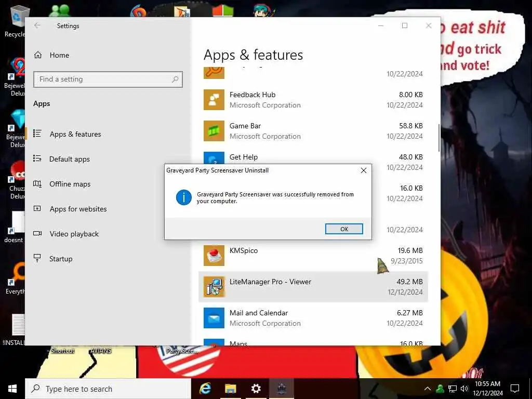Click the apps list vertical scrollbar
This screenshot has height=399, width=532.
pyautogui.click(x=438, y=138)
